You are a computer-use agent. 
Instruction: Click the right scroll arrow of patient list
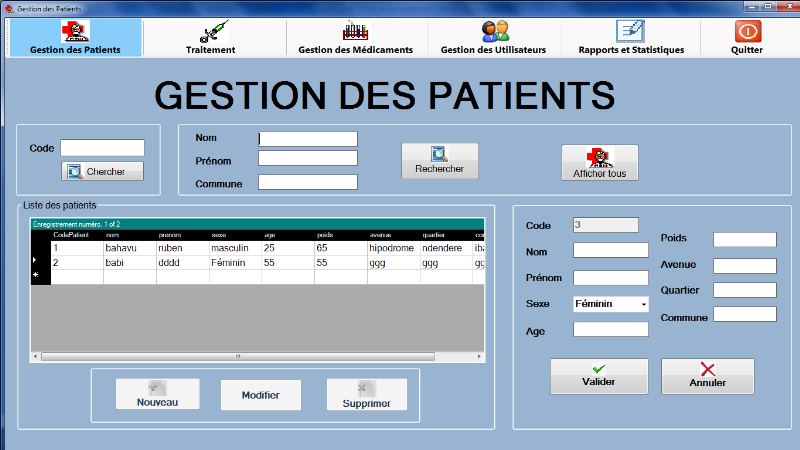pos(479,357)
